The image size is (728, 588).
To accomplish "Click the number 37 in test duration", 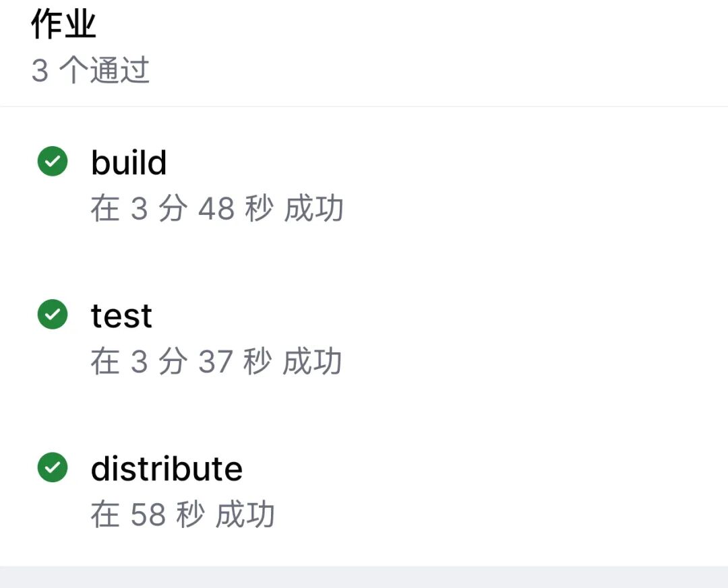I will tap(216, 362).
